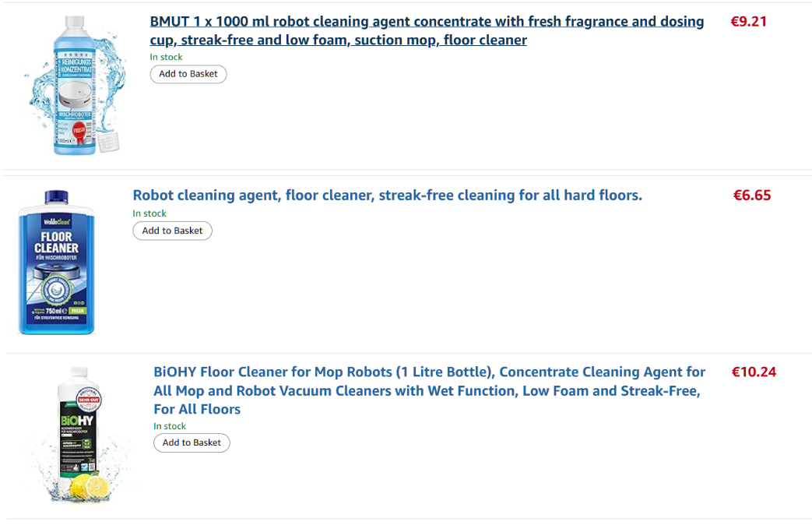Click the BiOHY bottle product image
The height and width of the screenshot is (529, 812).
pyautogui.click(x=78, y=433)
